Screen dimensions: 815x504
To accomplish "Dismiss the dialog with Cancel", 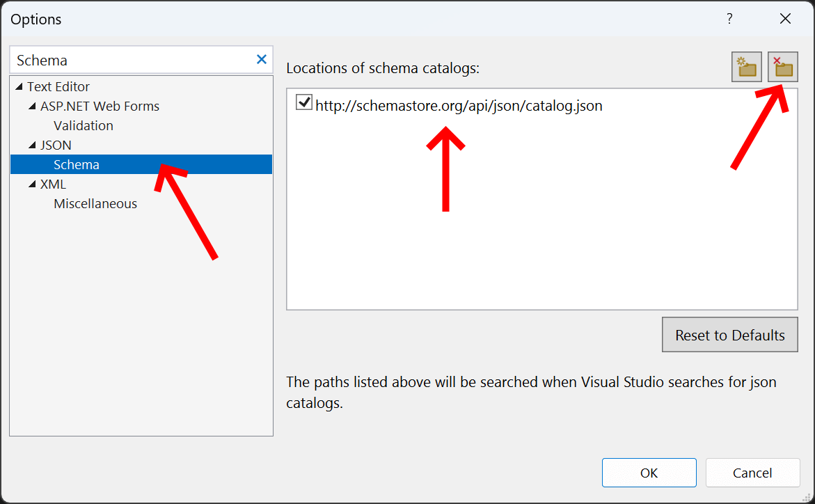I will tap(752, 472).
